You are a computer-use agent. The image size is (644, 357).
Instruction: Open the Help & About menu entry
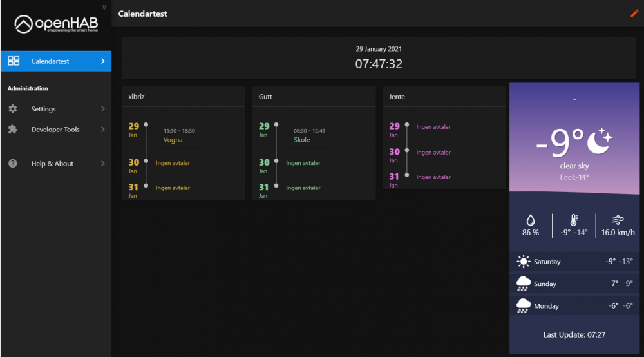coord(52,164)
